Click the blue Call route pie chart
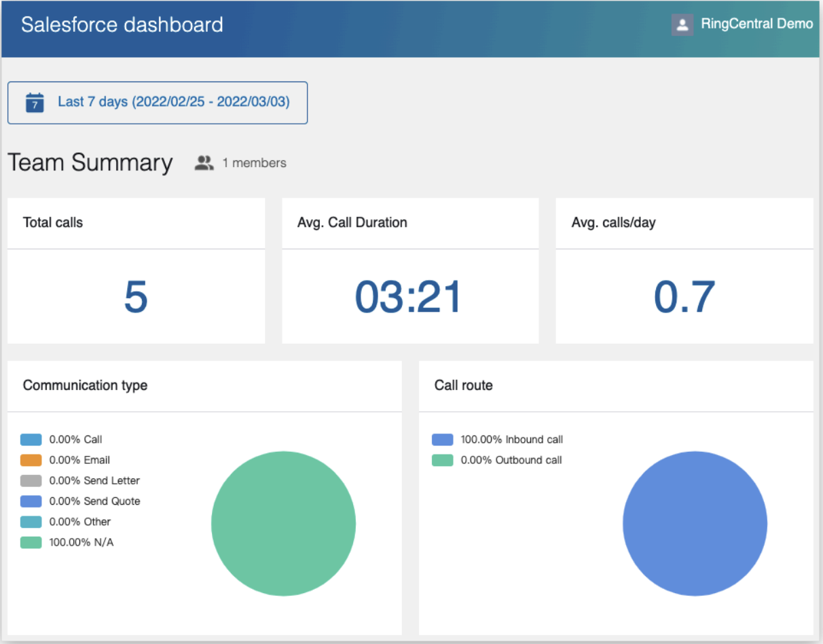 [x=695, y=524]
